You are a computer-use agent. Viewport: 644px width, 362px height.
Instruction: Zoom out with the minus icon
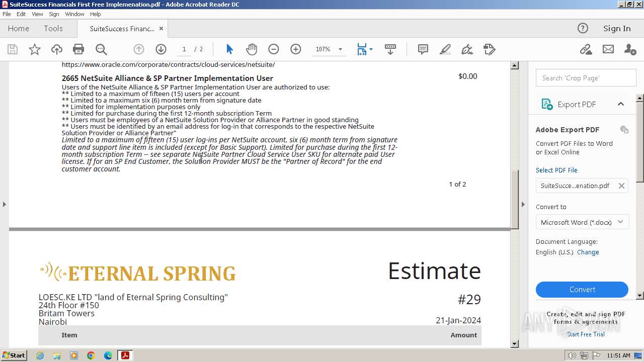tap(274, 49)
